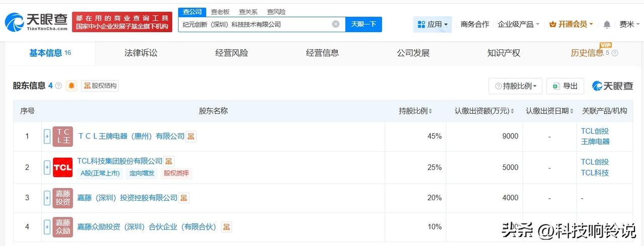Select the 查老板 search tab

point(220,12)
